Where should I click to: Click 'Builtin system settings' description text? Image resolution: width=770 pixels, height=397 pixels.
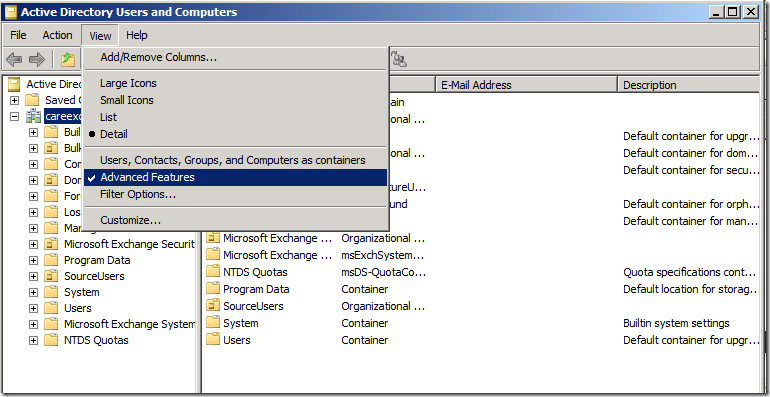[x=676, y=323]
